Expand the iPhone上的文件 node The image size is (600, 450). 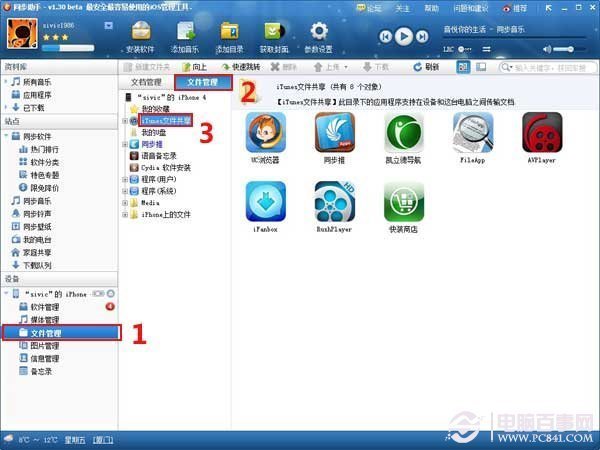[125, 215]
